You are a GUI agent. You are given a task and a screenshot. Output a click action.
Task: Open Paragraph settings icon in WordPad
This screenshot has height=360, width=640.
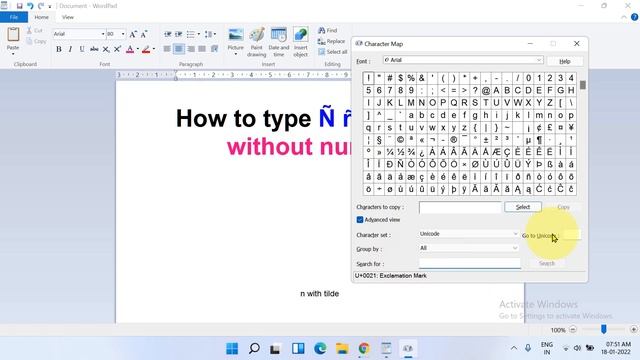(x=214, y=49)
